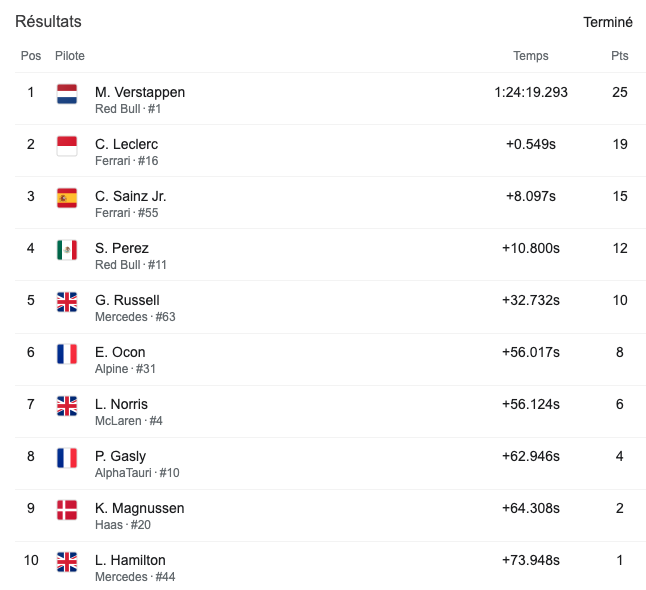Click the Danish flag beside K. Magnussen

click(x=67, y=510)
